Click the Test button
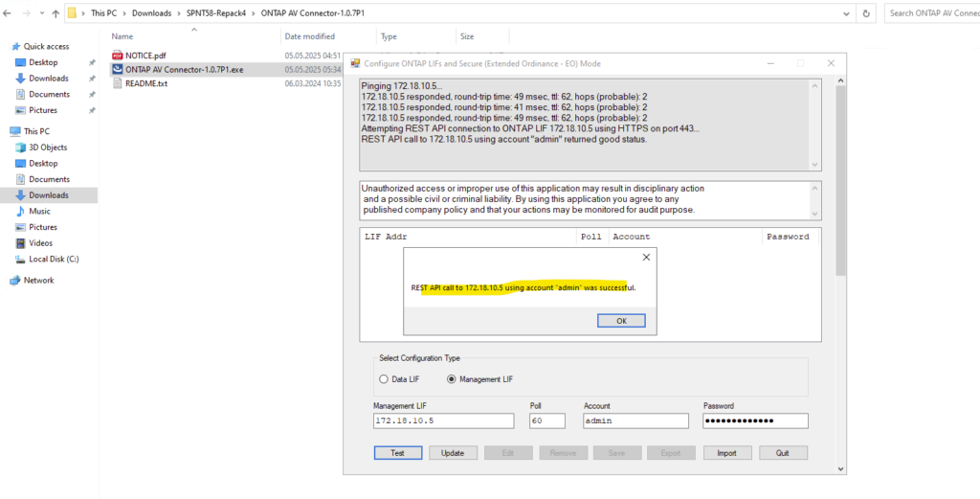Image resolution: width=980 pixels, height=499 pixels. click(397, 453)
